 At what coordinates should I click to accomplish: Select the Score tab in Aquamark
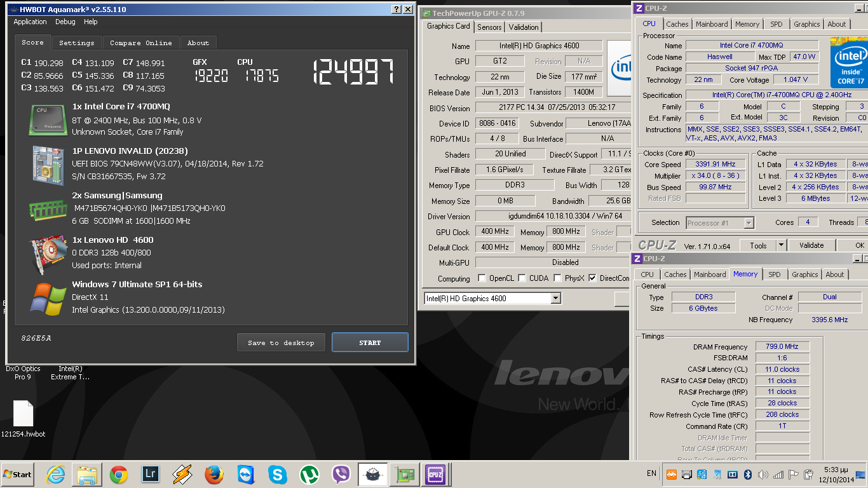click(32, 42)
